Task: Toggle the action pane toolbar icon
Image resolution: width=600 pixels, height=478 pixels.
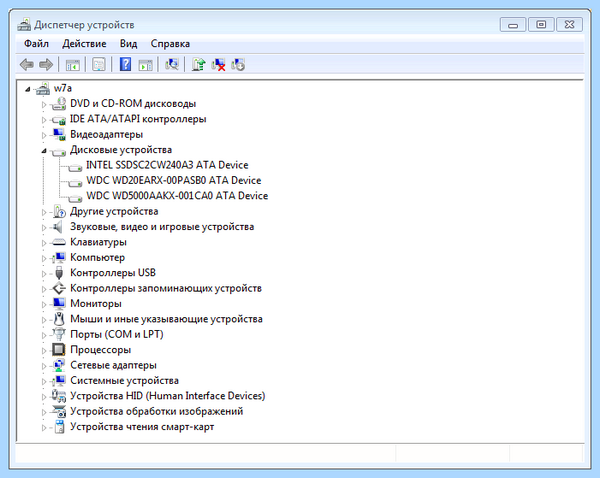Action: click(145, 65)
